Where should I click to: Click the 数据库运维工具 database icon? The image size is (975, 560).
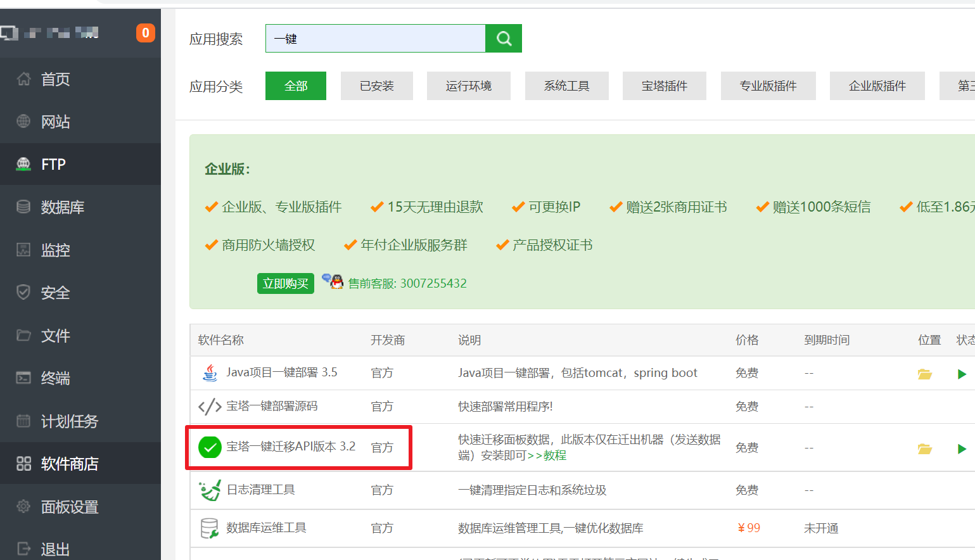(x=210, y=528)
